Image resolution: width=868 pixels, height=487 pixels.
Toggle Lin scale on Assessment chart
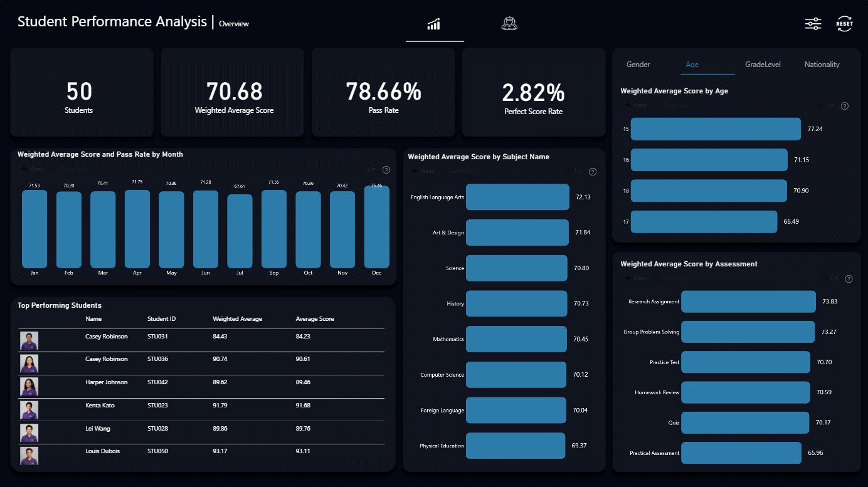[830, 278]
